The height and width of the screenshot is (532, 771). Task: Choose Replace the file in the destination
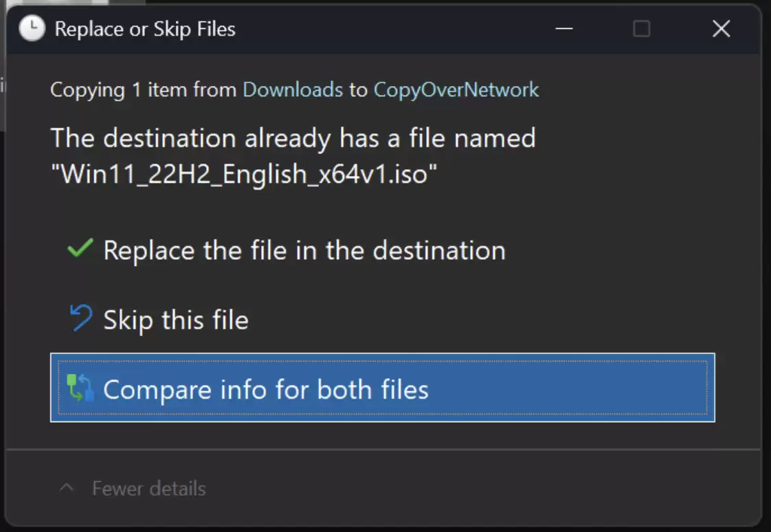[x=304, y=250]
